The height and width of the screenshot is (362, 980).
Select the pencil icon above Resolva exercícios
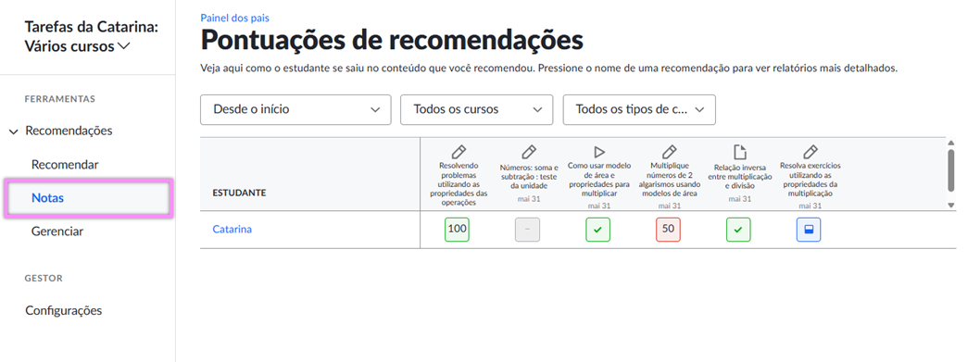pyautogui.click(x=810, y=151)
